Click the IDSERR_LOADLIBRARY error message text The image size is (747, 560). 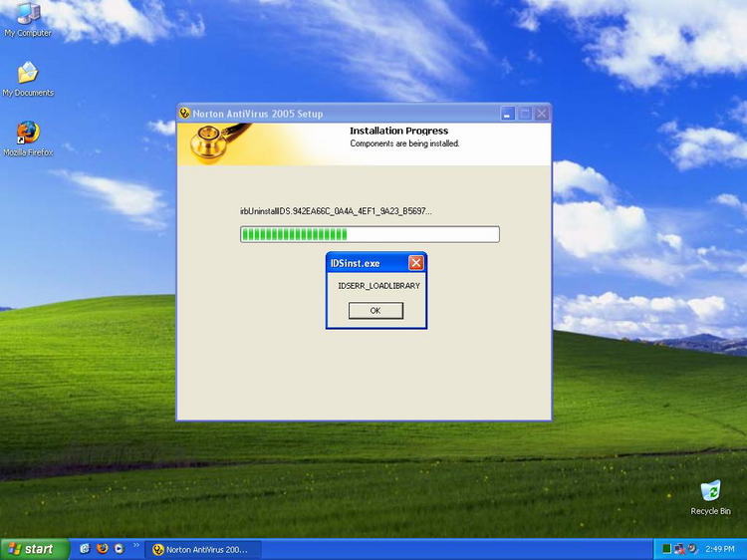[378, 286]
